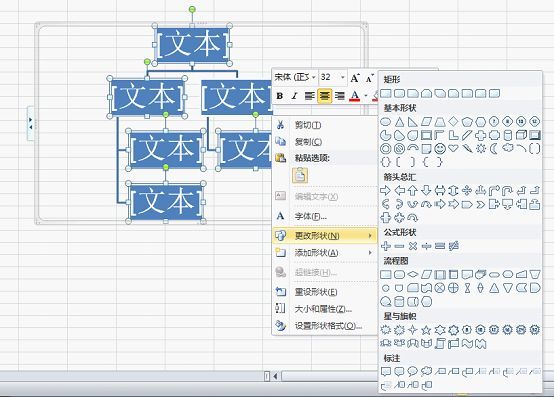Choose the flowchart summing junction shape
This screenshot has width=554, height=397.
pos(440,288)
